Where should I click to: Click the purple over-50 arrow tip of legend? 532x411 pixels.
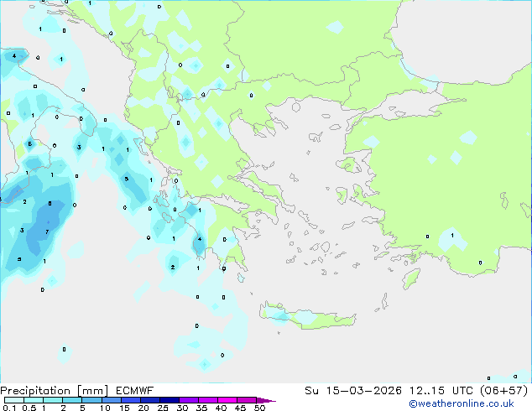click(266, 400)
